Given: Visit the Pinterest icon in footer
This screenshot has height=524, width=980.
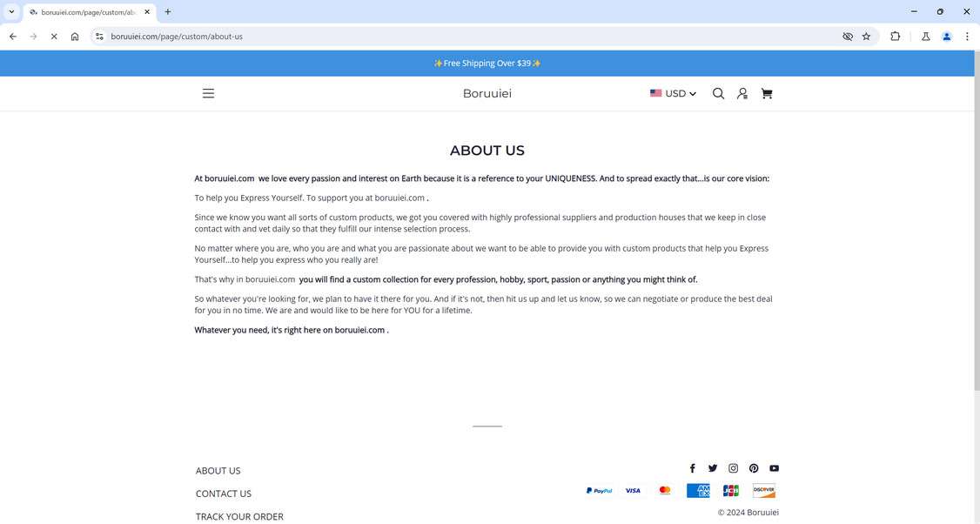Looking at the screenshot, I should pos(754,467).
